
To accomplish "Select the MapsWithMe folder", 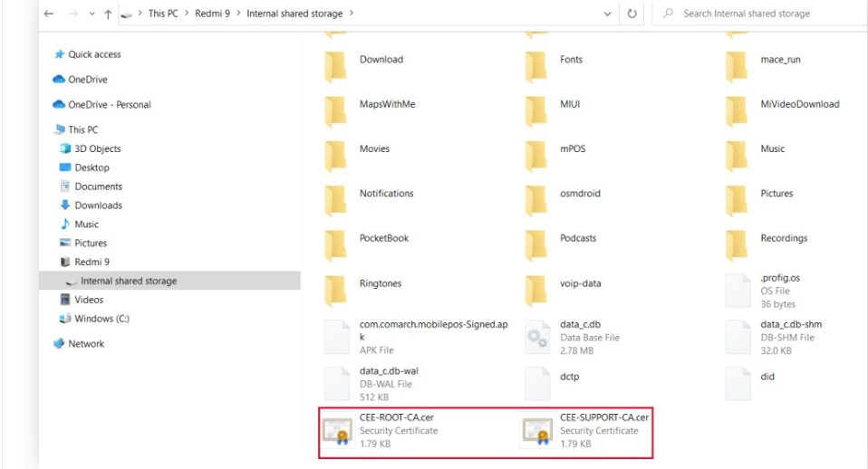I will (x=371, y=110).
